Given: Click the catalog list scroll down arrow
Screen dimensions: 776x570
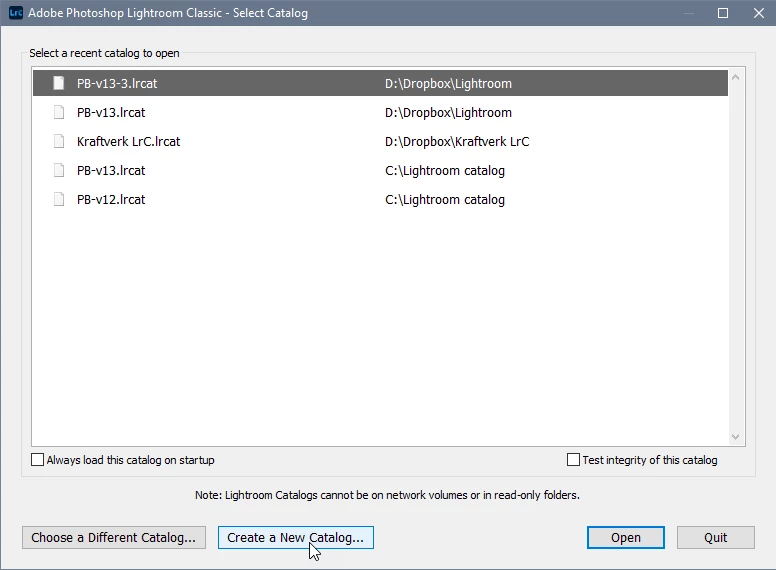Looking at the screenshot, I should (x=735, y=436).
